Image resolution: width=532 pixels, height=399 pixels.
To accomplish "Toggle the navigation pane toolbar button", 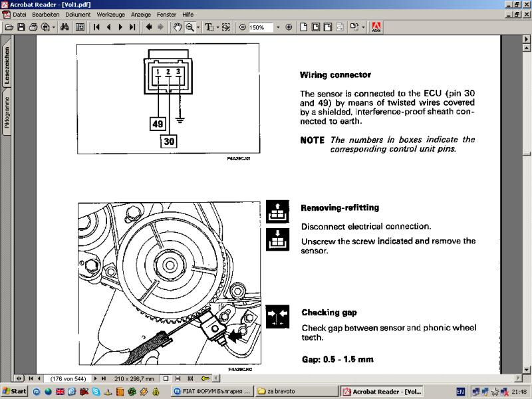I will 80,27.
